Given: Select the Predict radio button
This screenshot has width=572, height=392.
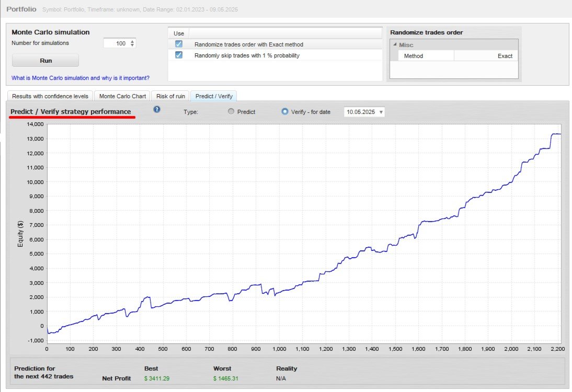Looking at the screenshot, I should (231, 111).
